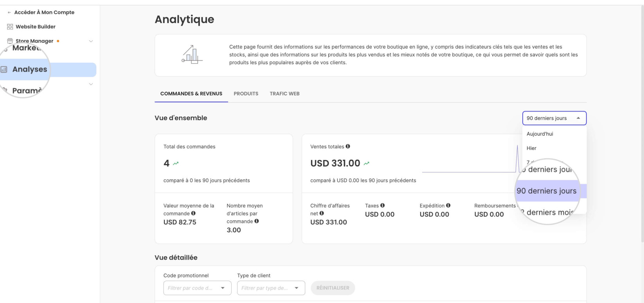Switch to Commandes & Revenus tab
Viewport: 644px width, 303px height.
pyautogui.click(x=191, y=94)
